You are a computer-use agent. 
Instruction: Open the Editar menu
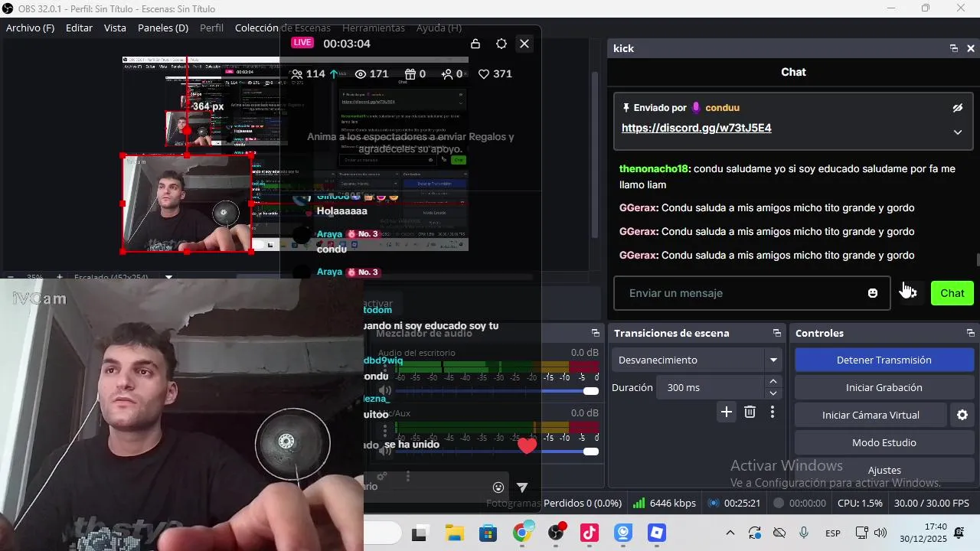[x=79, y=28]
